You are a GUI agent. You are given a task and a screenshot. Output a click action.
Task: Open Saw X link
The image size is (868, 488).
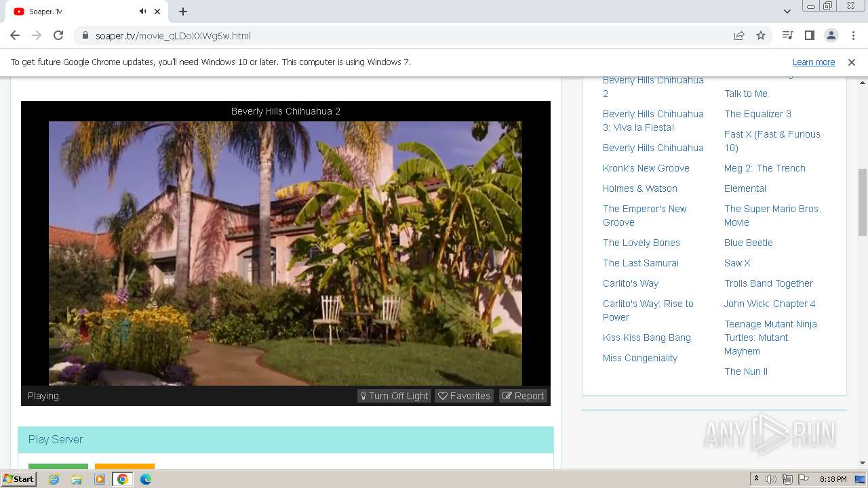pos(737,263)
